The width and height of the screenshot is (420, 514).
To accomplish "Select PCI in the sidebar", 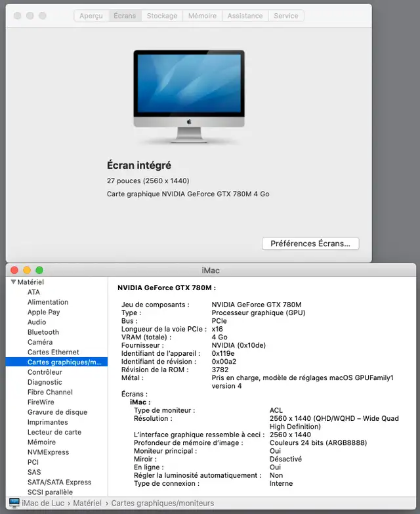I will [33, 462].
